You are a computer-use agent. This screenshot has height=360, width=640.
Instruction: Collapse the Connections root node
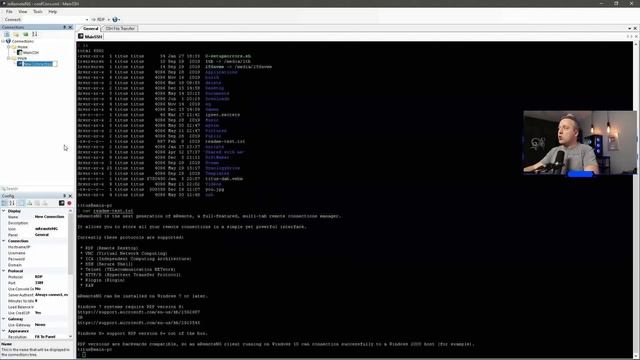point(3,41)
